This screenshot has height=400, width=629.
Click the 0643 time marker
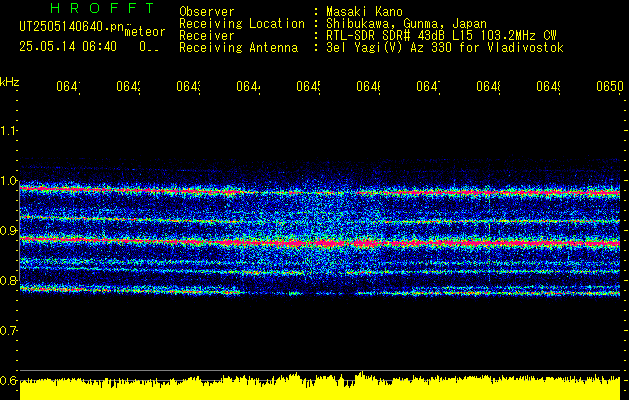click(x=188, y=86)
